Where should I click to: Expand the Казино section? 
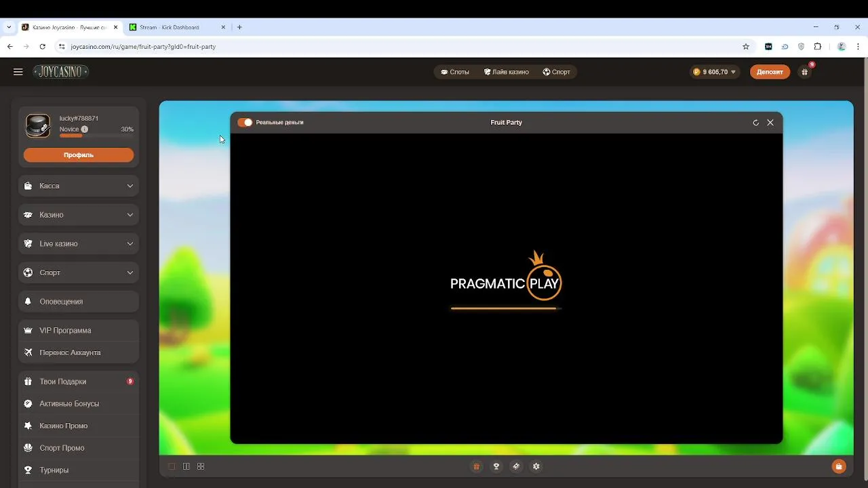[79, 215]
